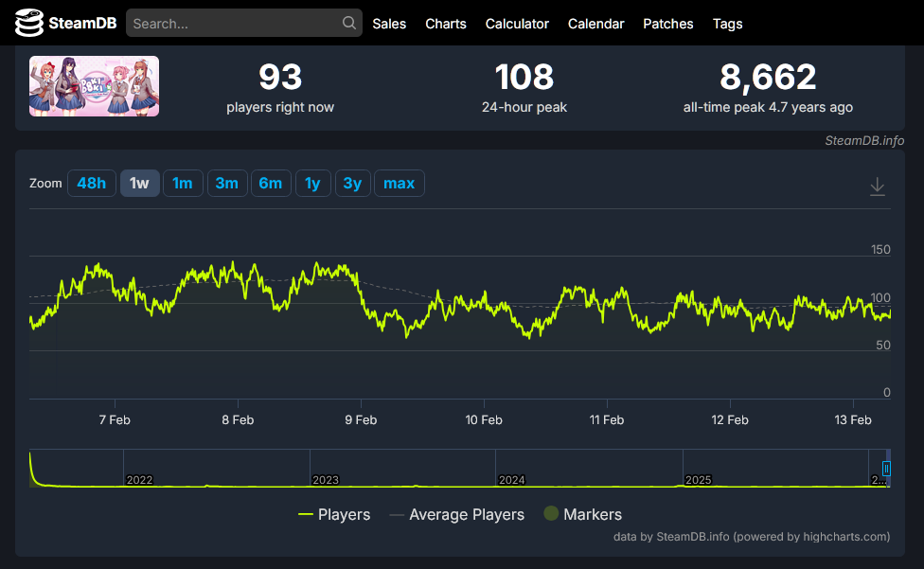Click the 12 Feb axis label
924x569 pixels.
(x=730, y=420)
